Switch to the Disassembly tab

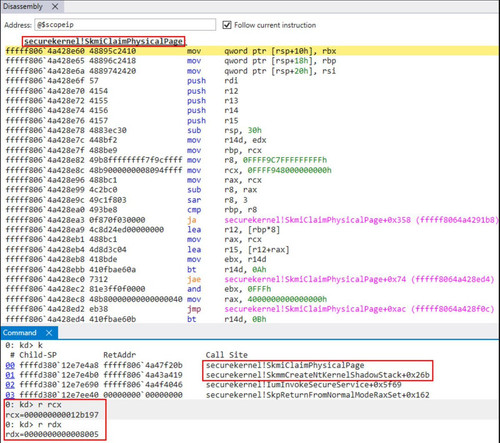23,6
